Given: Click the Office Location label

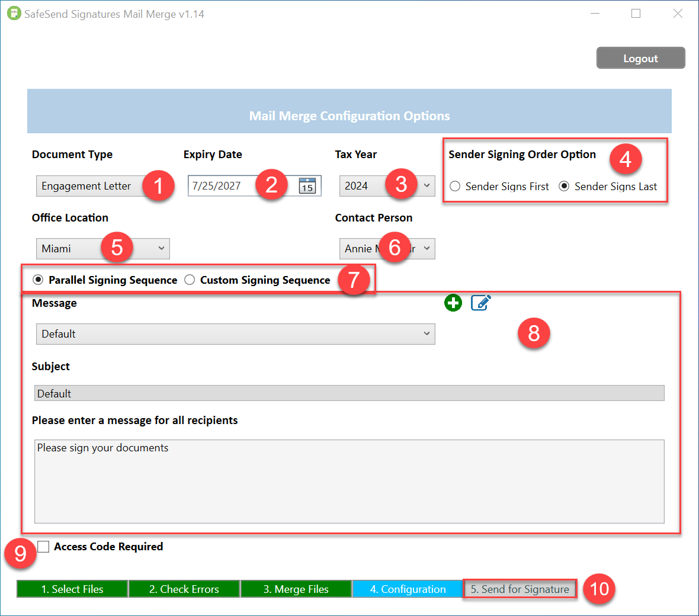Looking at the screenshot, I should point(70,217).
